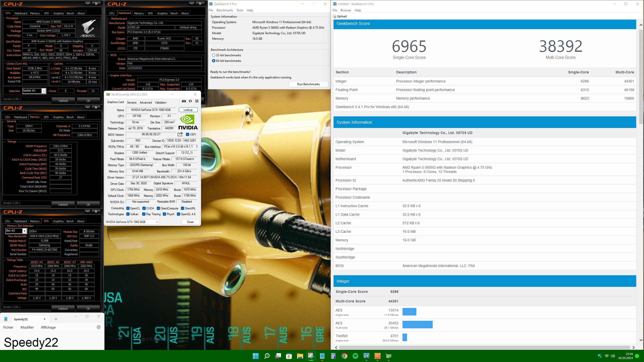Switch to Notepad taskbar icon
The image size is (644, 362).
pyautogui.click(x=322, y=356)
